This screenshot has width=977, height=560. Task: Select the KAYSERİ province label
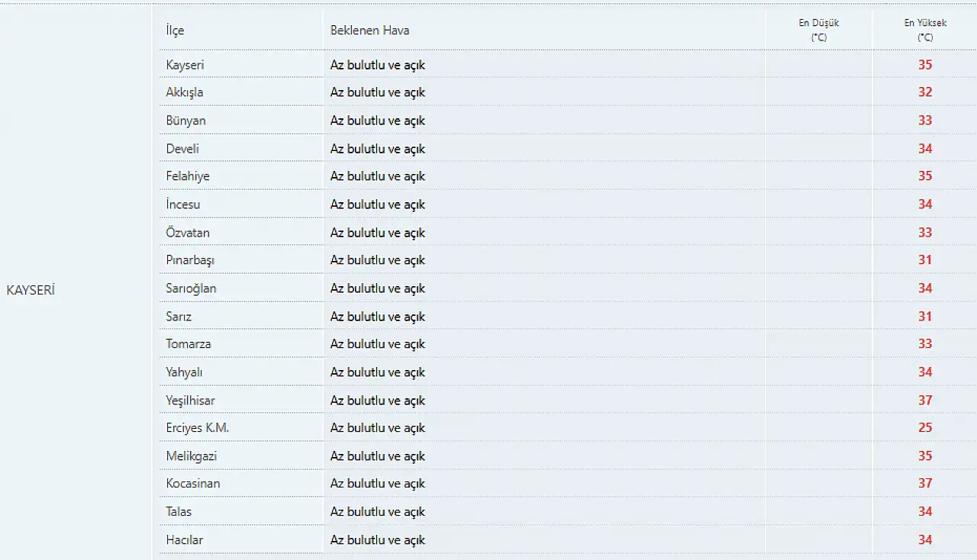[x=31, y=291]
